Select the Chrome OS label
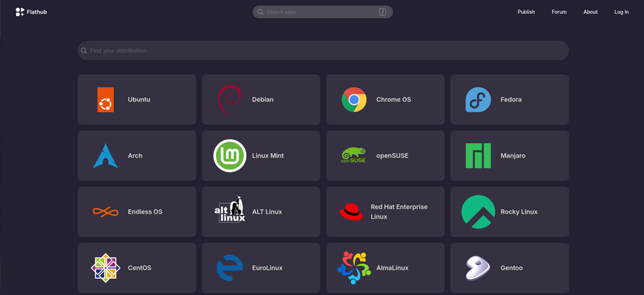Screen dimensions: 644x295 pos(394,100)
